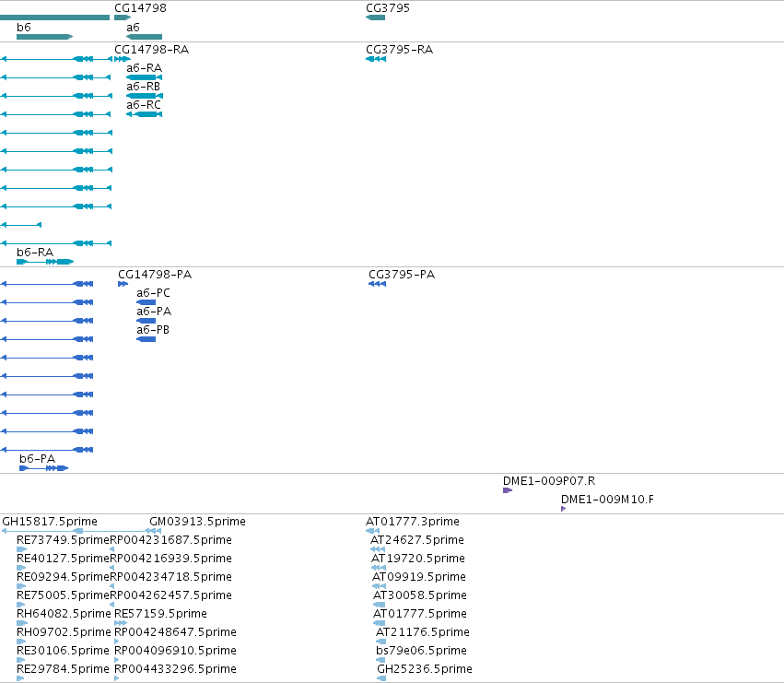Open the CG14798-RA transcript label

151,50
